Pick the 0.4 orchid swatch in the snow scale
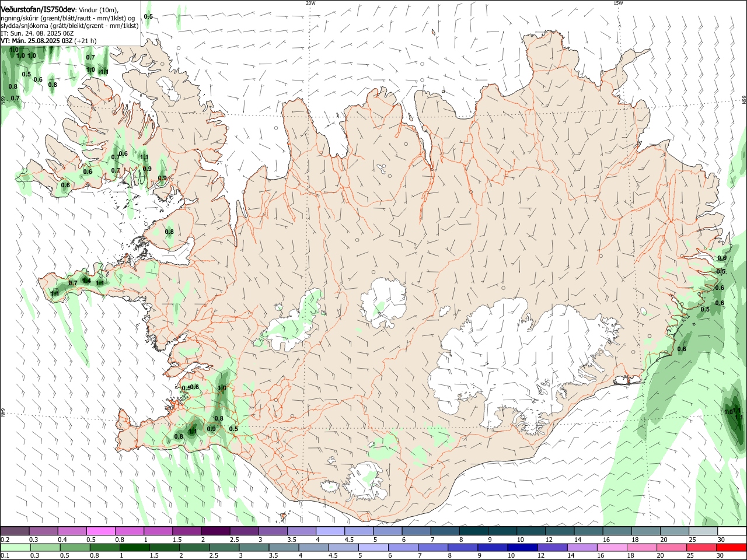 coord(72,531)
